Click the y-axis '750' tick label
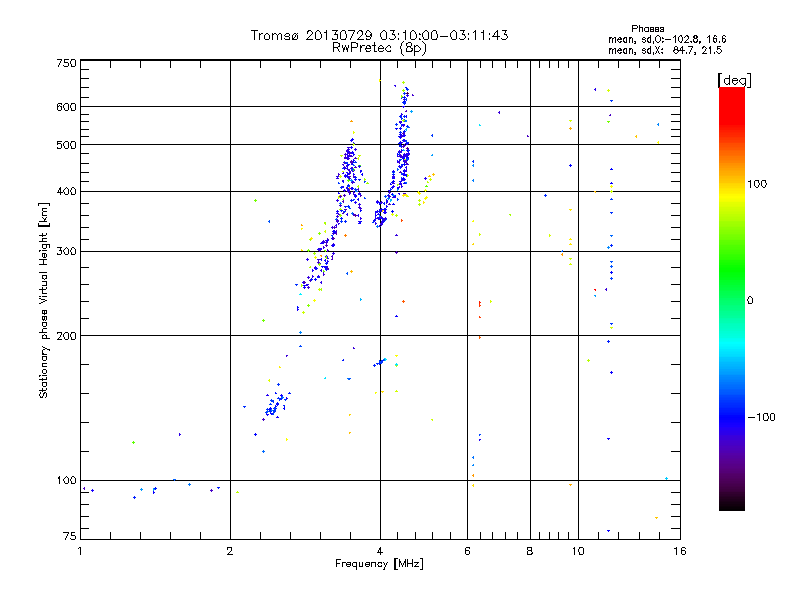Image resolution: width=800 pixels, height=600 pixels. point(66,63)
